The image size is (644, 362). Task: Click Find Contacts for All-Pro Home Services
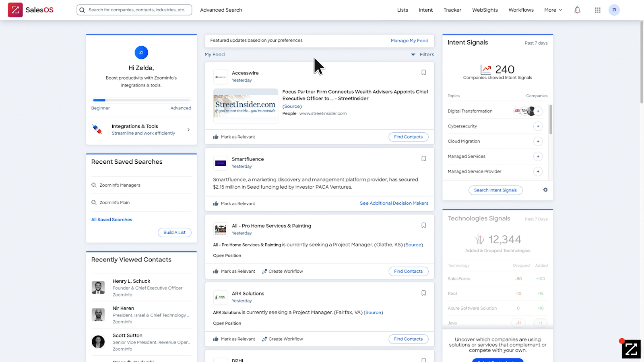click(x=408, y=271)
